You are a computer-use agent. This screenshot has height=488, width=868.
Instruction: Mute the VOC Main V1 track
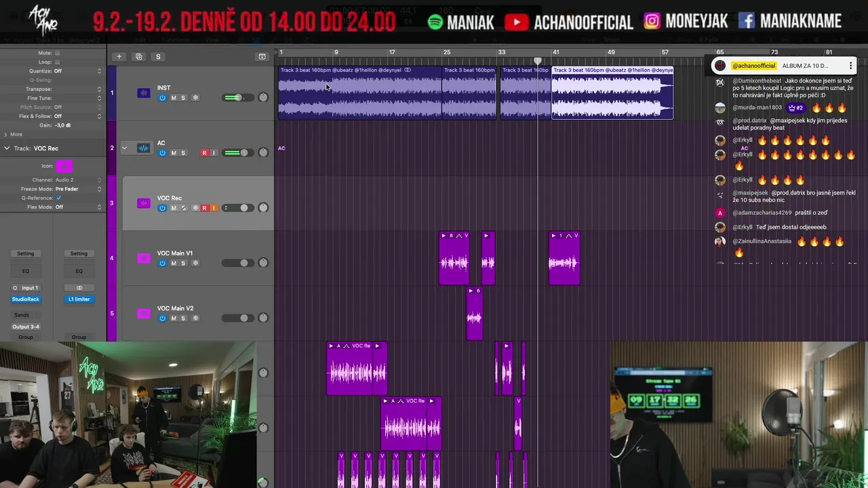[x=173, y=263]
